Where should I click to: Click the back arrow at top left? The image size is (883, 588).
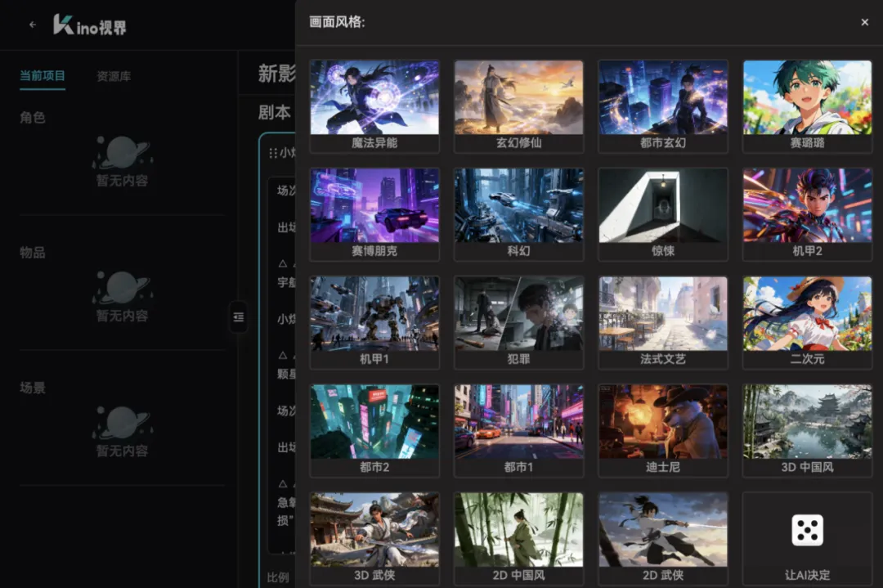pos(32,24)
